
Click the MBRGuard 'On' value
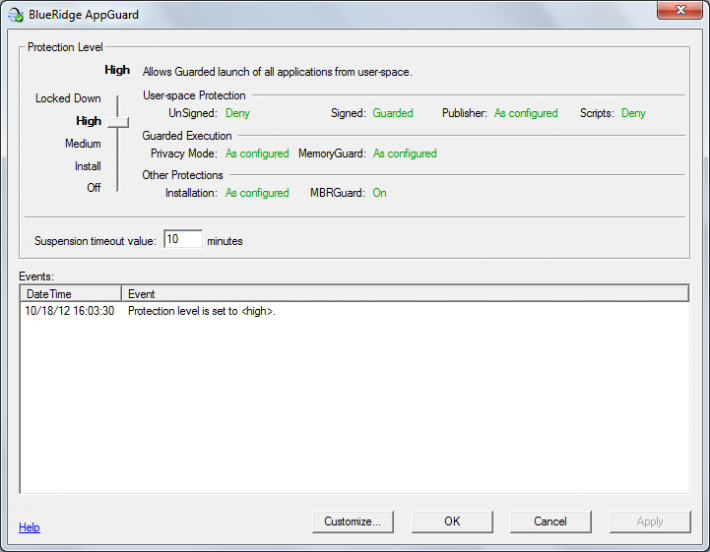click(379, 193)
